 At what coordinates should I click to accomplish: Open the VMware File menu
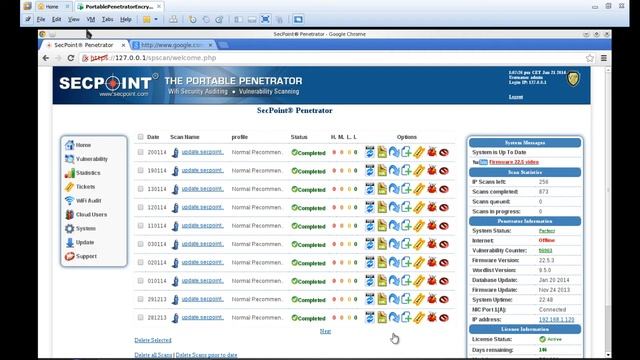coord(41,19)
